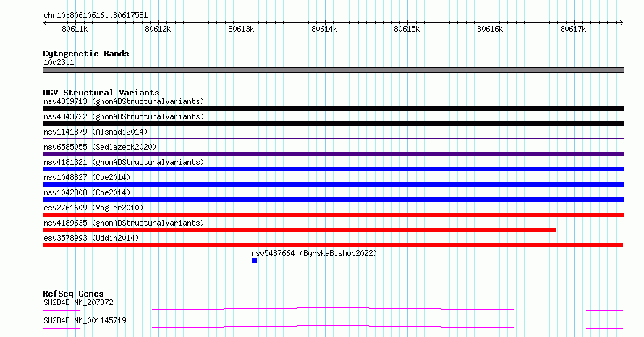644x337 pixels.
Task: Select the magenta SH2D4B NM_207372 gene line
Action: point(333,309)
